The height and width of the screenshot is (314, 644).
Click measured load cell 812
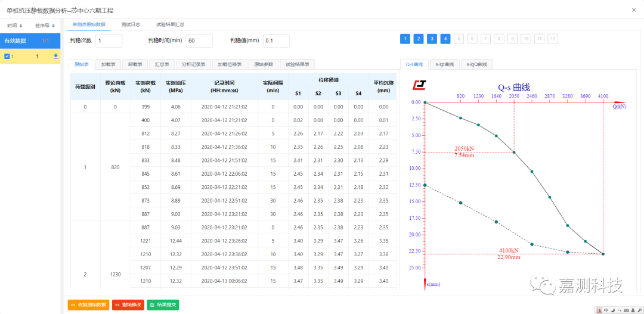click(x=146, y=134)
